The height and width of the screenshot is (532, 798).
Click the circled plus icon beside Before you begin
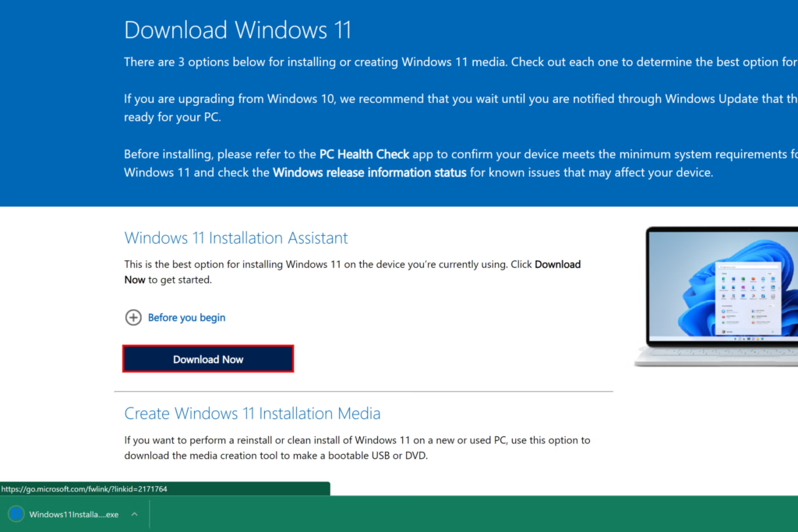pyautogui.click(x=133, y=317)
